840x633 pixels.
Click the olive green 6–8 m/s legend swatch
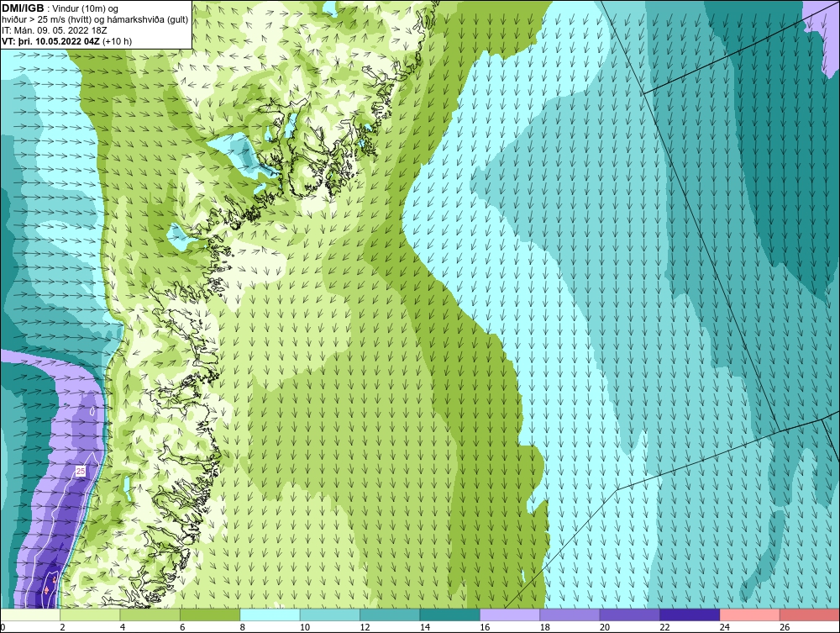point(210,615)
